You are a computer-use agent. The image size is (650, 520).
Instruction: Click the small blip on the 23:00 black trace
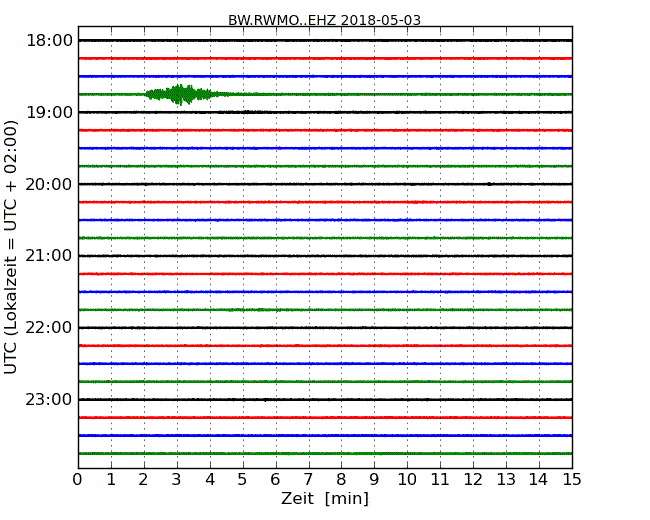(265, 400)
